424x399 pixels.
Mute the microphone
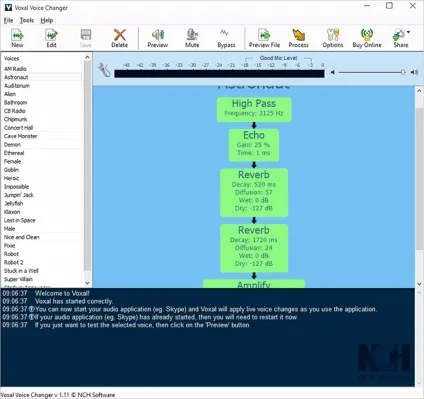[x=192, y=38]
